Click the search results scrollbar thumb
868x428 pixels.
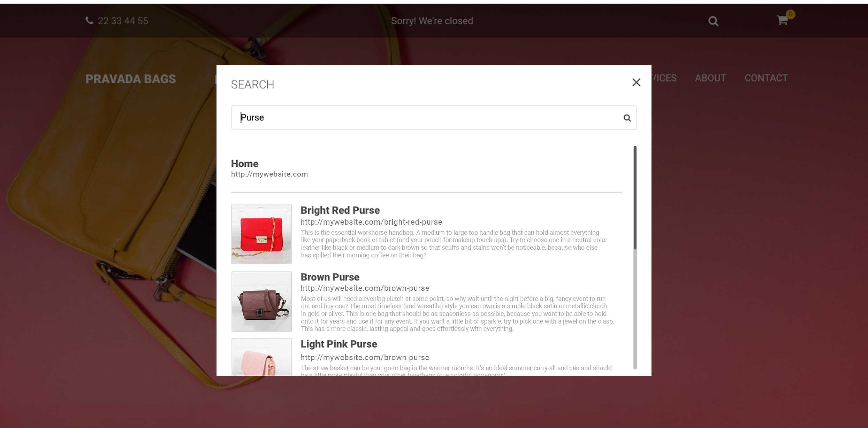[635, 197]
